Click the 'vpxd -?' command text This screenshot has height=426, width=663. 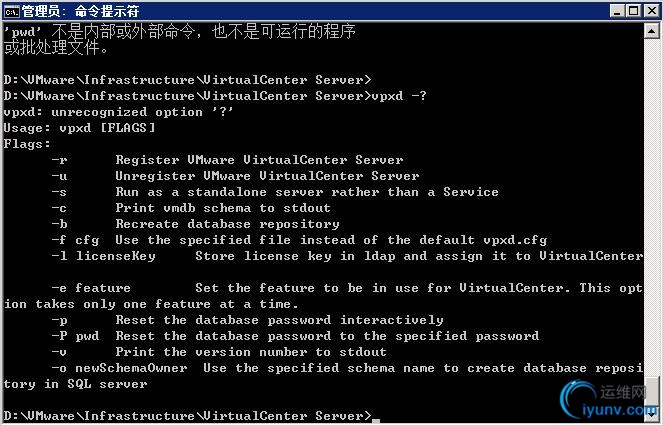(x=399, y=96)
